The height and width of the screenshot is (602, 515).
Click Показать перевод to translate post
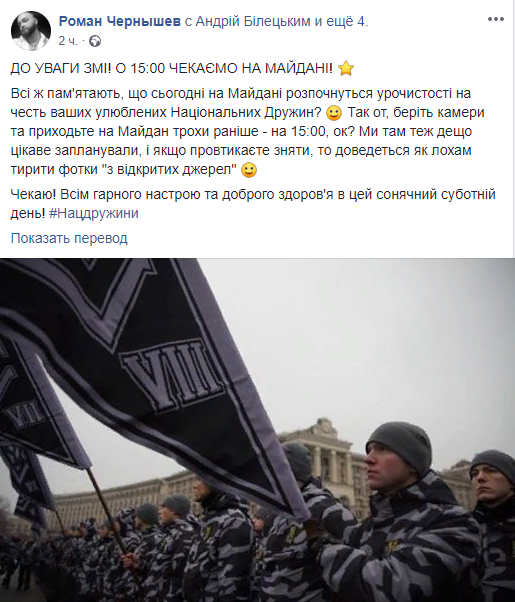(69, 238)
